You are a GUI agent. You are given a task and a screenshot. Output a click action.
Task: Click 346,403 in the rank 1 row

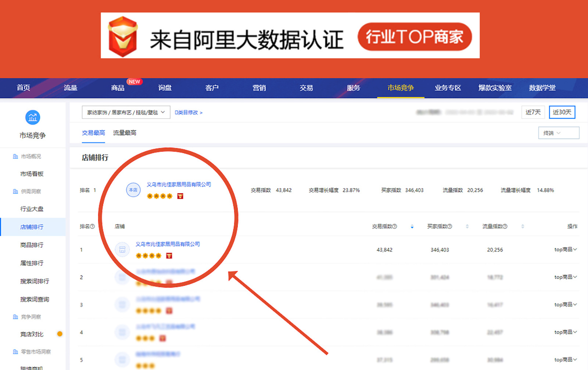440,250
